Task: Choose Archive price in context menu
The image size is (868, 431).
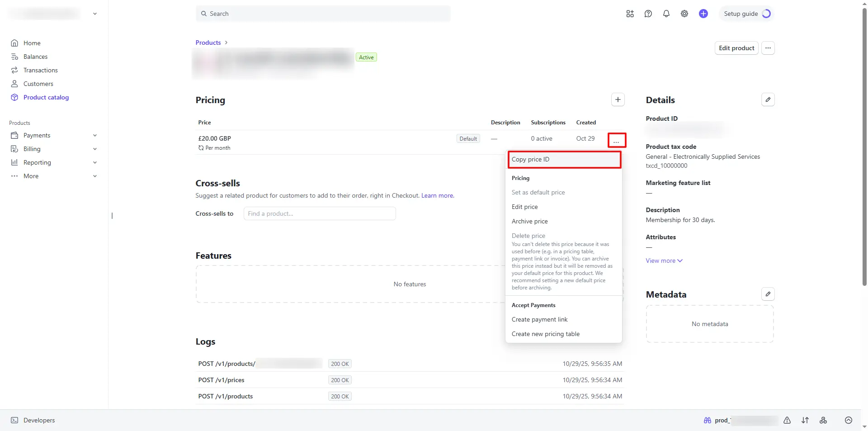Action: pos(529,221)
